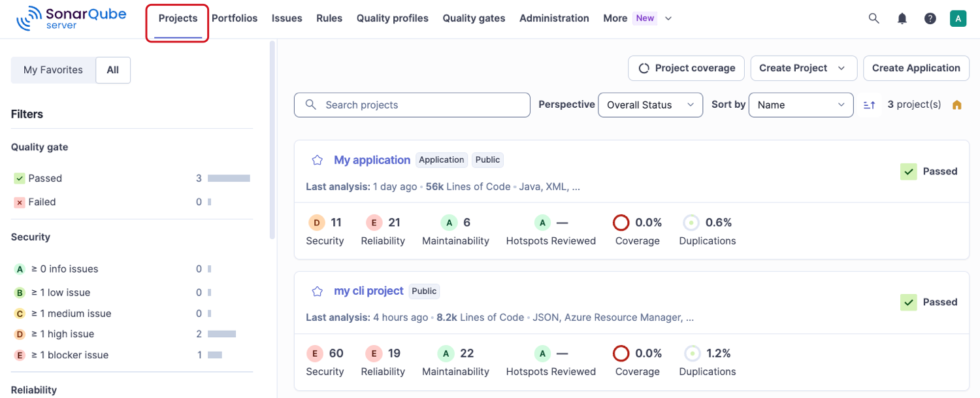Filter by Failed quality gate
The image size is (980, 398).
(x=131, y=202)
